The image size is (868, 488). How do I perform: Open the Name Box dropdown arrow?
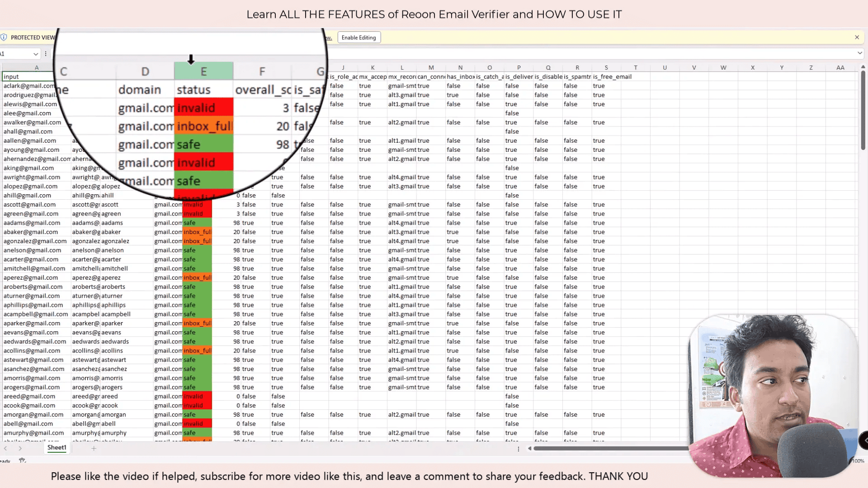[x=36, y=54]
